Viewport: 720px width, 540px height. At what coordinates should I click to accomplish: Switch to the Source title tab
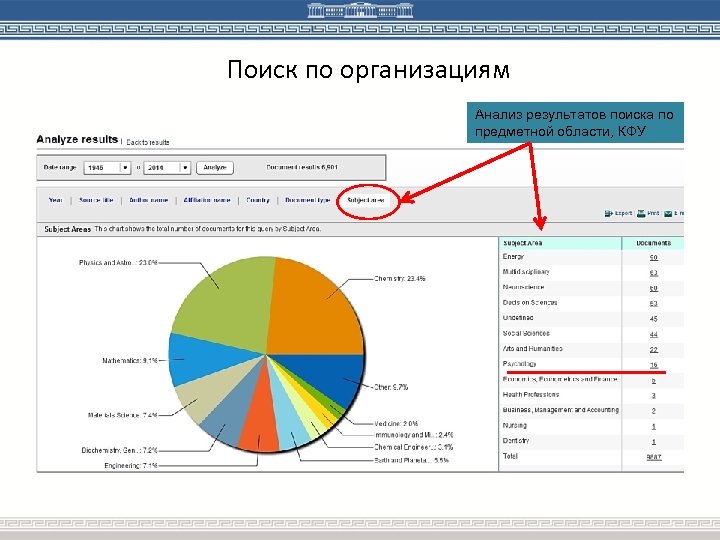[x=96, y=200]
